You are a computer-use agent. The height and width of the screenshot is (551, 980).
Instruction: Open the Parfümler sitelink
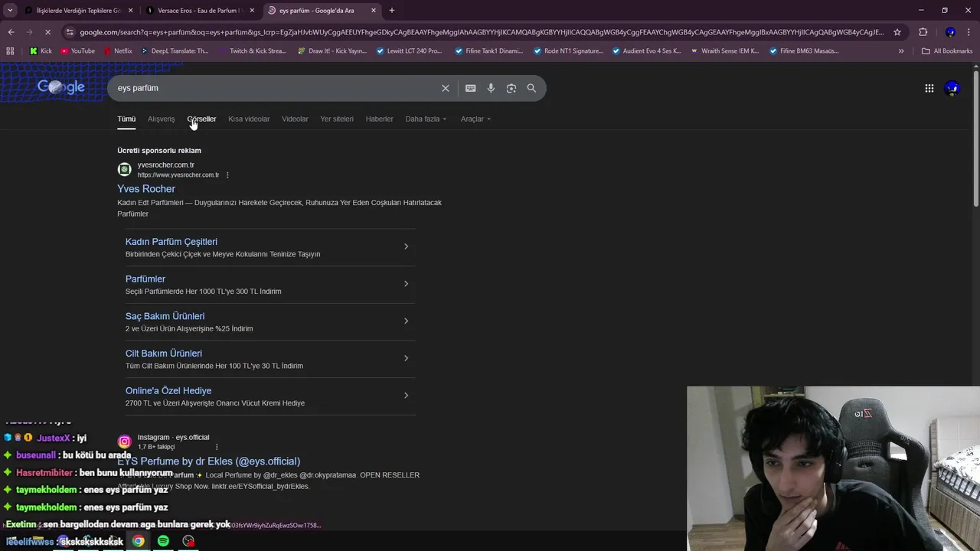pos(145,279)
